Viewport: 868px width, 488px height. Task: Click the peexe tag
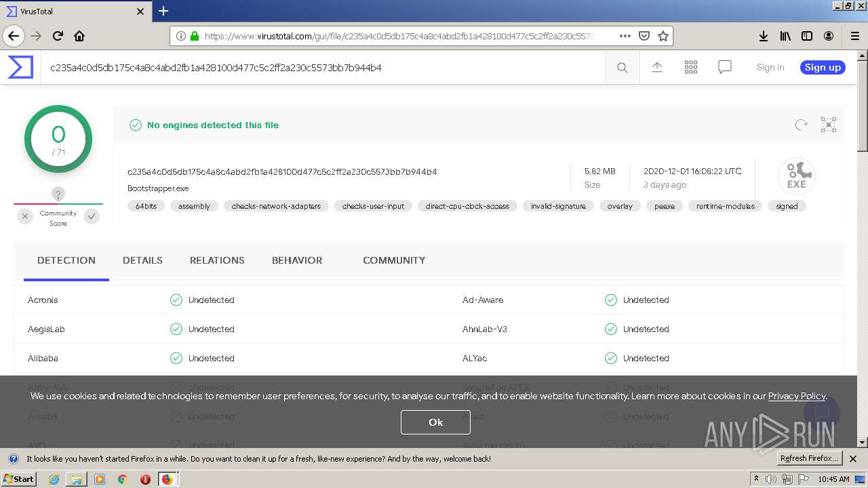pos(665,206)
